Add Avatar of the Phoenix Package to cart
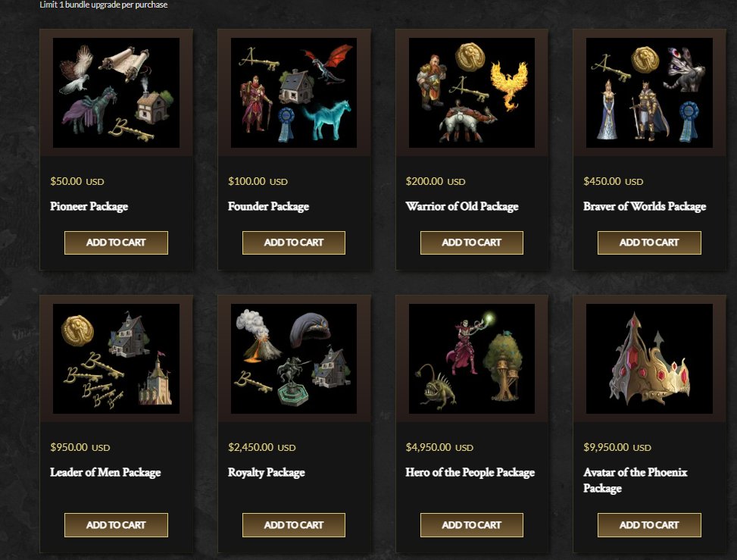This screenshot has height=560, width=737. click(x=649, y=525)
